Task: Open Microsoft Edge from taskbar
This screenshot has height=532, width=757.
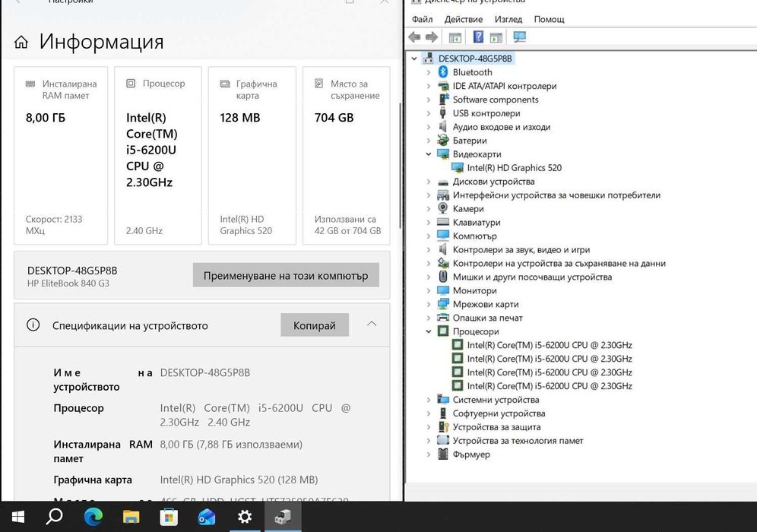Action: pyautogui.click(x=93, y=517)
